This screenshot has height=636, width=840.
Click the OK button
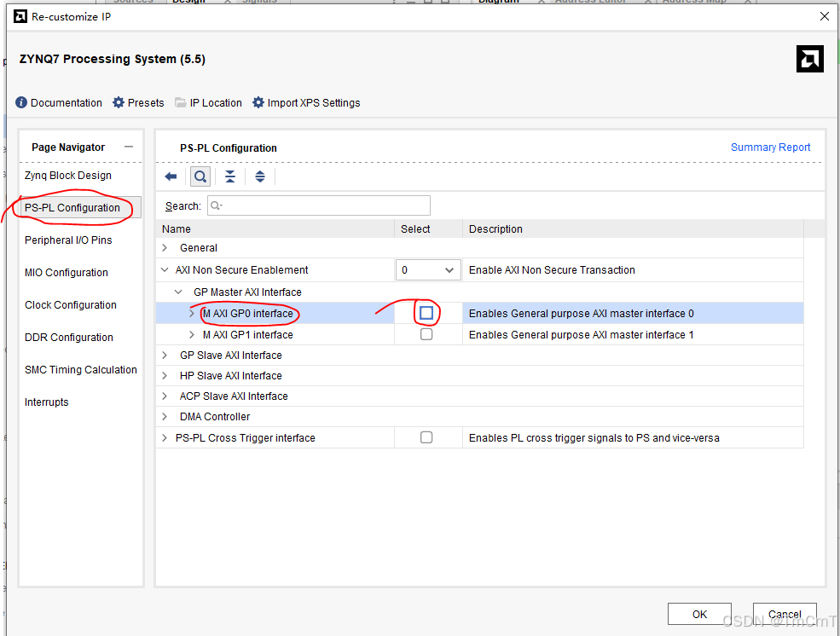click(x=699, y=614)
